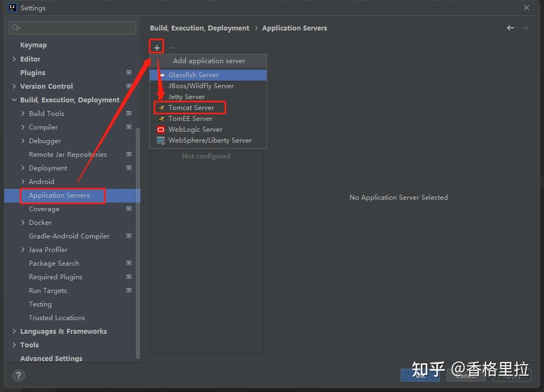Click the project-level icon beside Build Tools
The image size is (544, 392).
pos(129,113)
